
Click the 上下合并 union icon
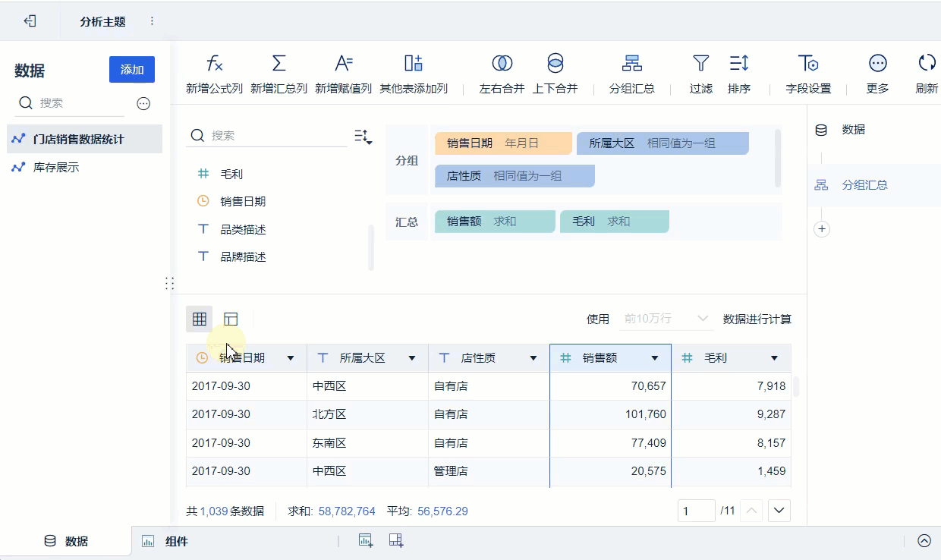(x=555, y=64)
